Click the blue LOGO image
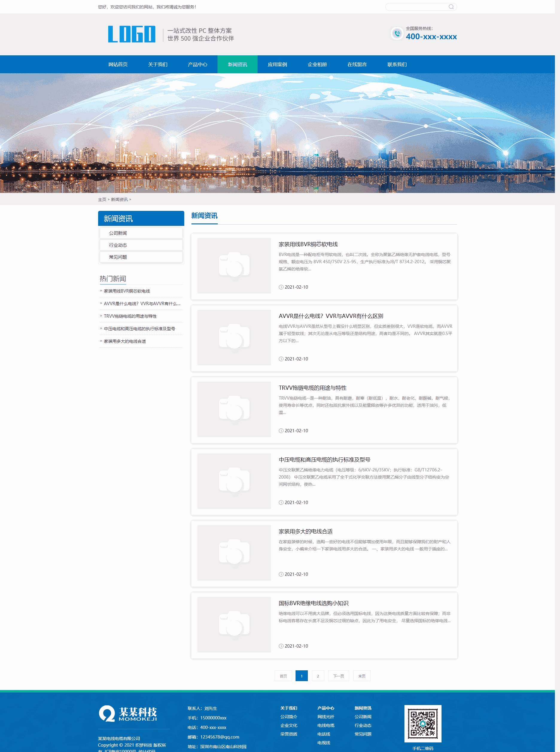This screenshot has width=560, height=752. (x=132, y=34)
